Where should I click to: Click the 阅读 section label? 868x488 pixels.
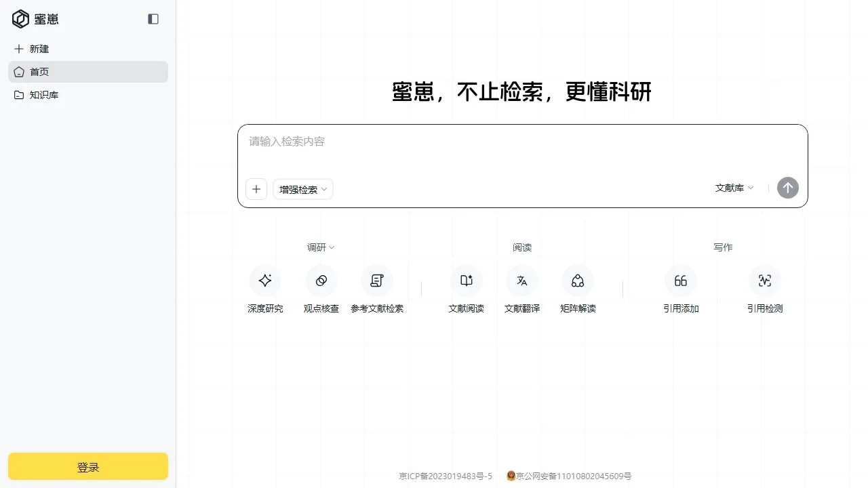coord(522,247)
